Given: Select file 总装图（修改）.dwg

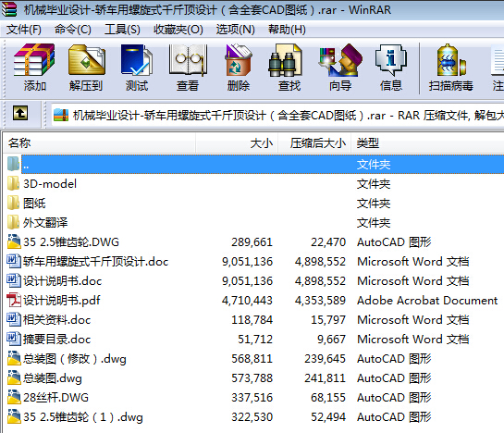Looking at the screenshot, I should click(75, 359).
